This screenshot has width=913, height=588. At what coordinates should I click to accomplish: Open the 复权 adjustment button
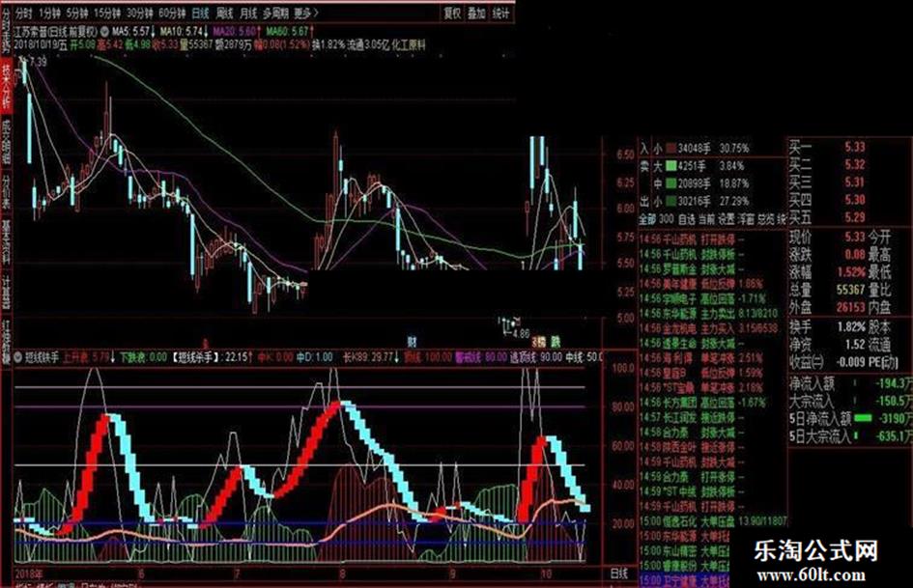[x=452, y=13]
